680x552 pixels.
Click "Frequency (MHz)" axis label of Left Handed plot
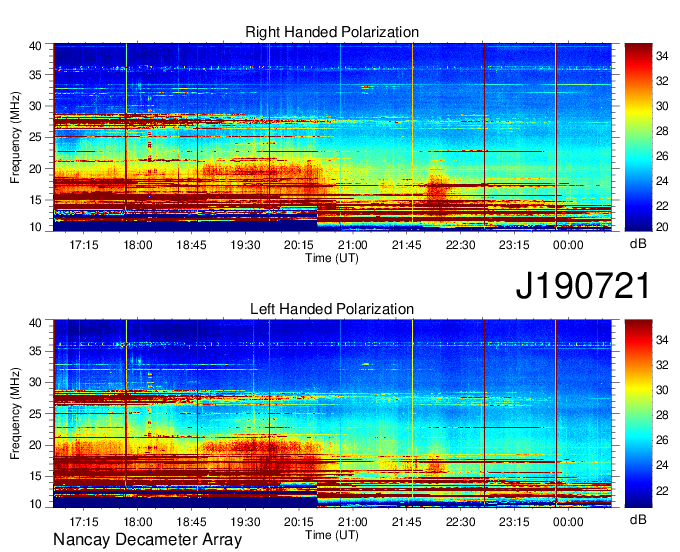tap(15, 414)
